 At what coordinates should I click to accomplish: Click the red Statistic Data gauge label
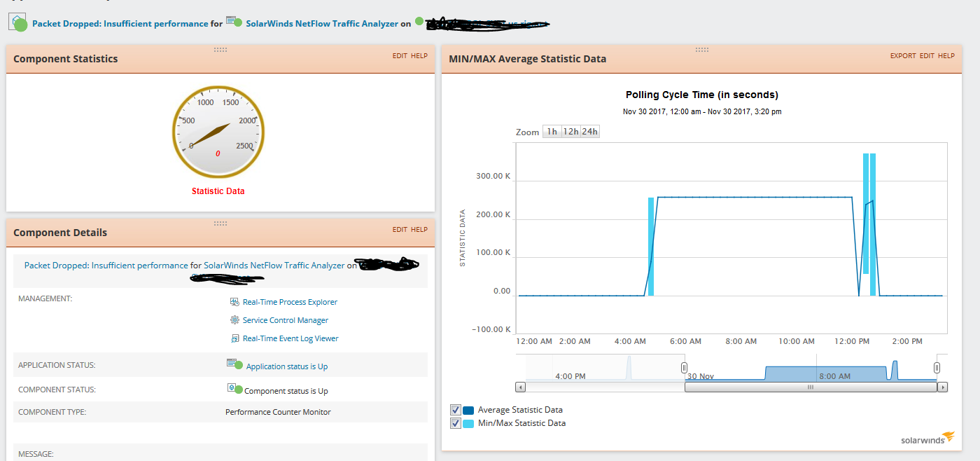tap(218, 191)
